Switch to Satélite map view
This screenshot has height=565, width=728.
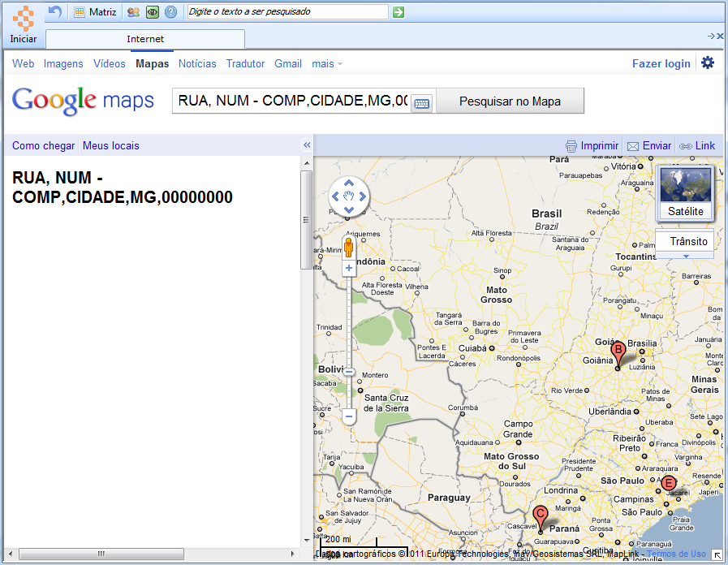tap(686, 193)
